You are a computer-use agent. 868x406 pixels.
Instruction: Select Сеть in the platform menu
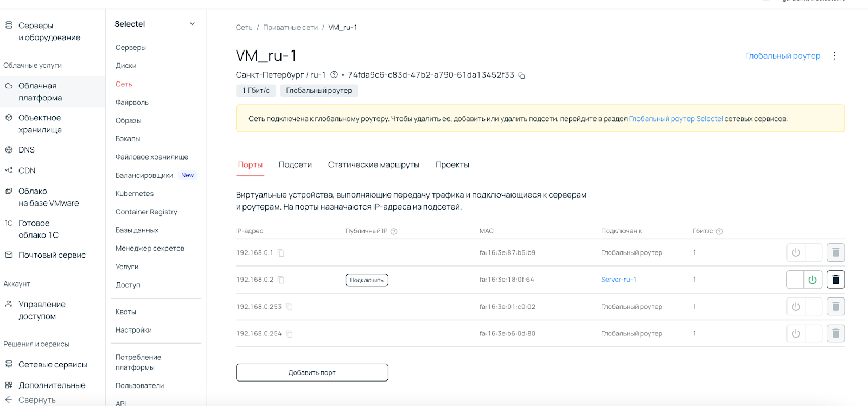pyautogui.click(x=124, y=84)
